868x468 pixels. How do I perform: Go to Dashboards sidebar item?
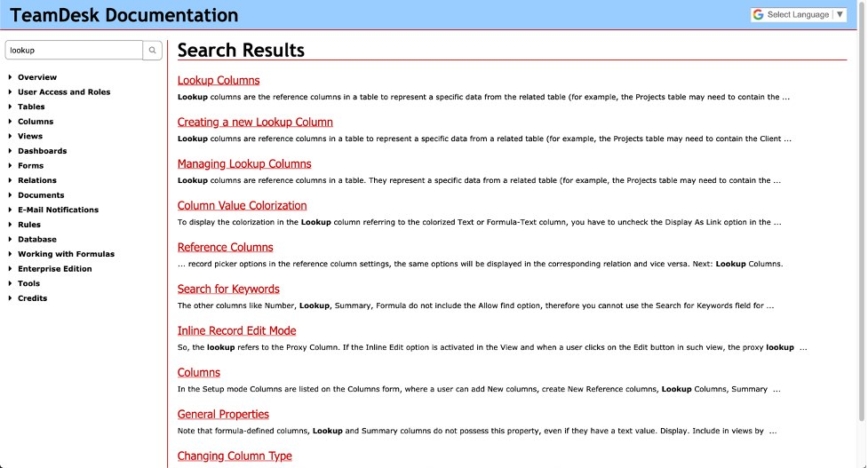42,151
